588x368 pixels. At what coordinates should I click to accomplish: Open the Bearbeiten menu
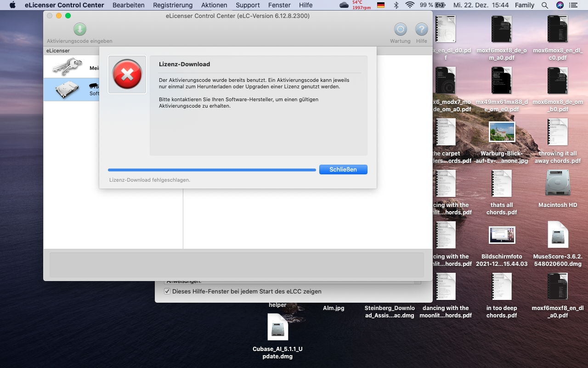(x=129, y=5)
